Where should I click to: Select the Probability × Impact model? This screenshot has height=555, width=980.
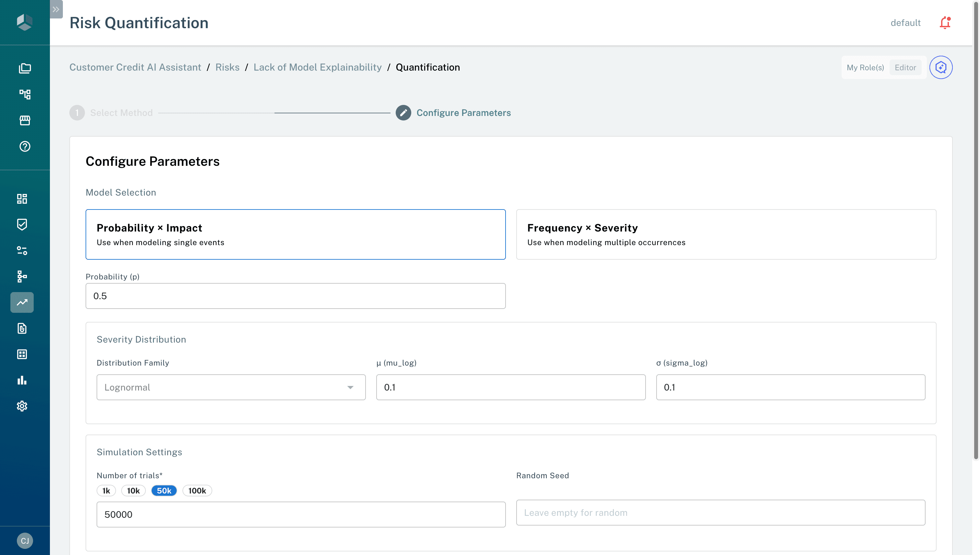[295, 234]
